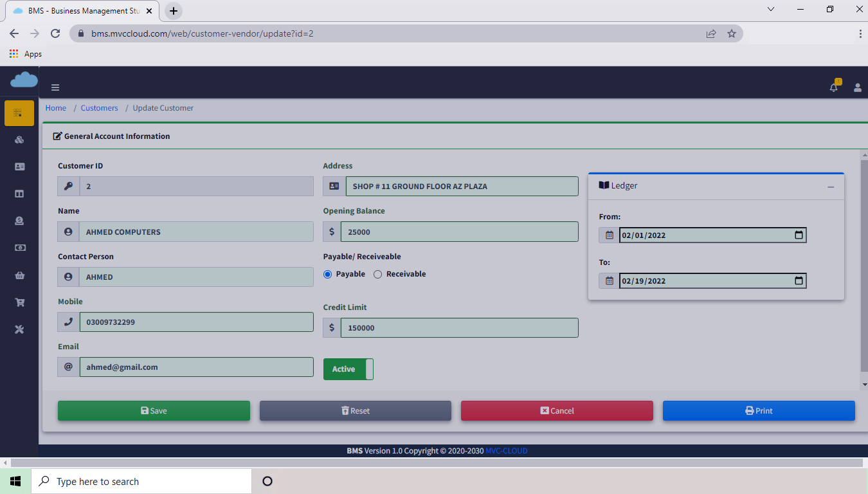Toggle the Active status switch
The image size is (868, 494).
point(348,369)
